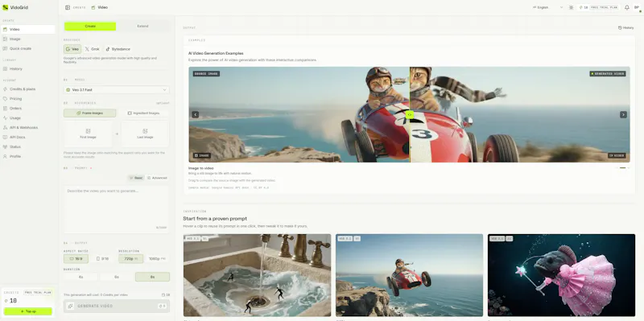Choose the 9:16 aspect ratio
The image size is (644, 321).
coord(103,259)
